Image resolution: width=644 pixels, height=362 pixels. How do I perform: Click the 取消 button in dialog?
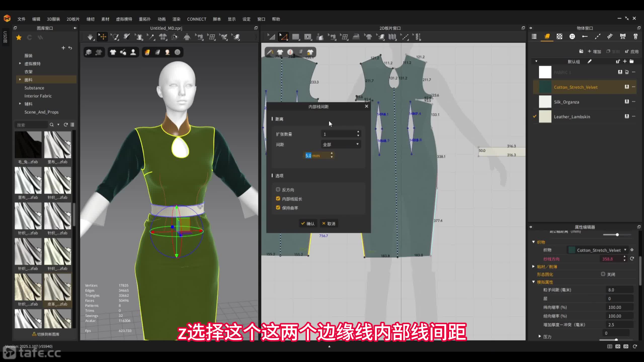click(x=329, y=223)
